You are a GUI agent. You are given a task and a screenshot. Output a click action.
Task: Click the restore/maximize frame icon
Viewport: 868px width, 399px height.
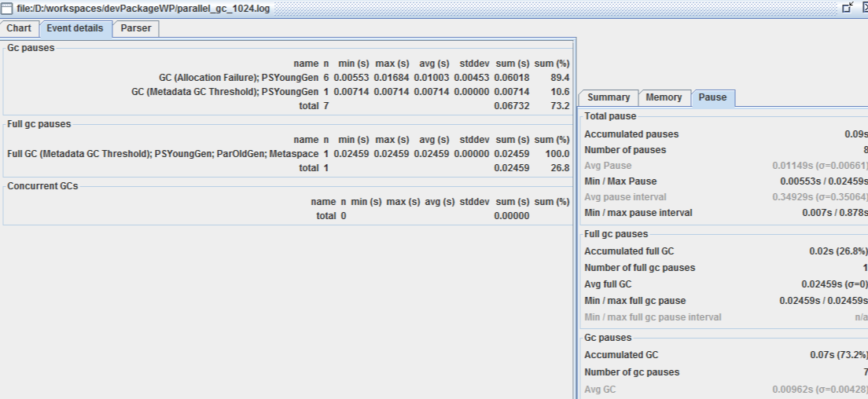[x=847, y=7]
